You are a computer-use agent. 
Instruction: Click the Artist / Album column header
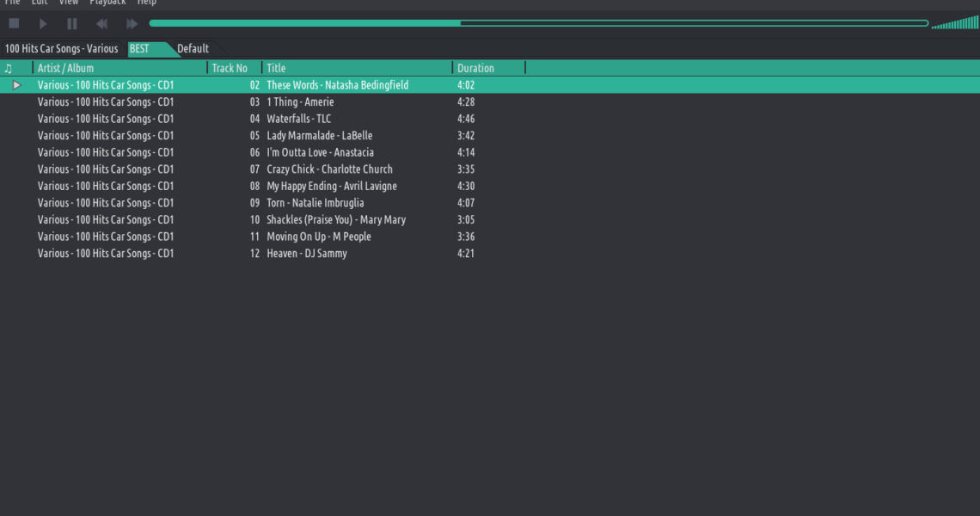66,68
